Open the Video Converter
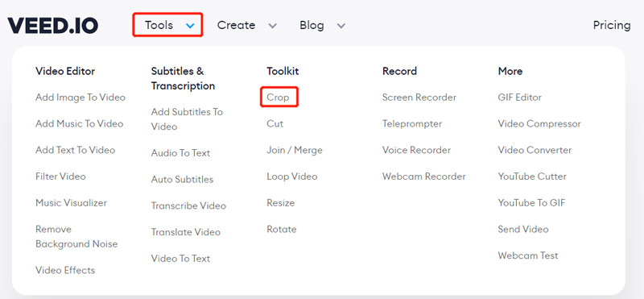Image resolution: width=644 pixels, height=299 pixels. (x=535, y=150)
